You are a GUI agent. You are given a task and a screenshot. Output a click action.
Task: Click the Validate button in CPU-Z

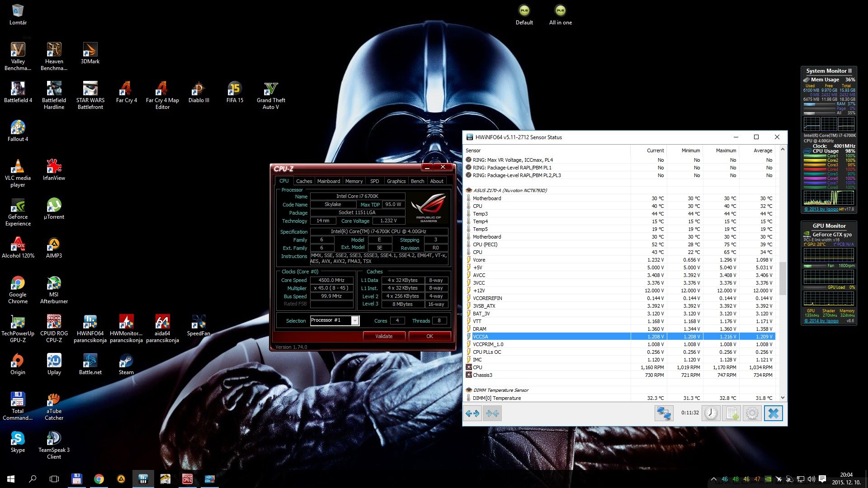[384, 336]
